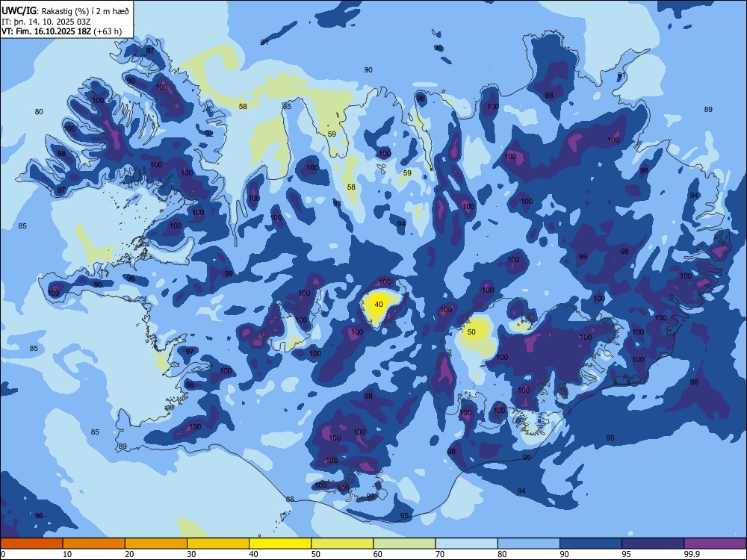Click the legend tick label '20'
The width and height of the screenshot is (747, 560).
[129, 554]
